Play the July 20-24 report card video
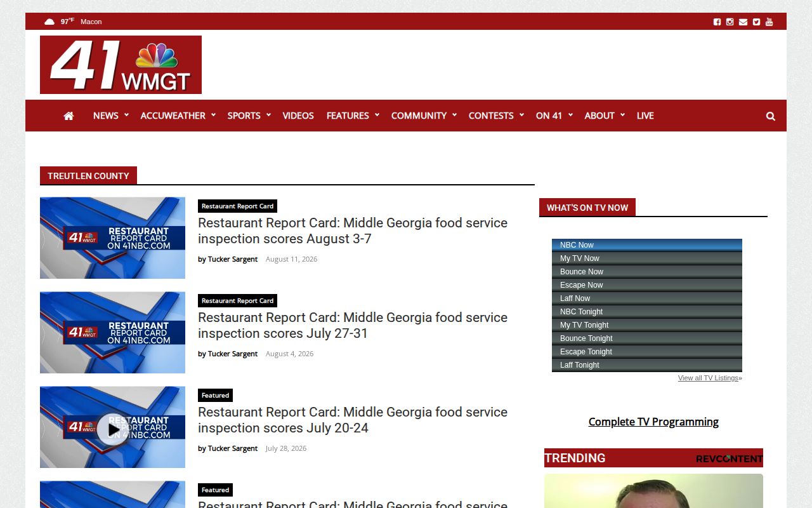The image size is (812, 508). tap(112, 429)
